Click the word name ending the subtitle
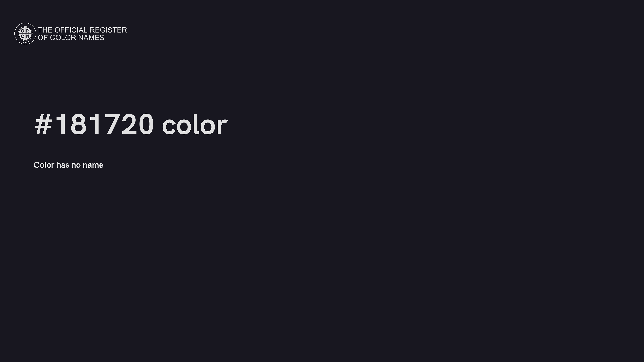The width and height of the screenshot is (644, 362). coord(93,165)
